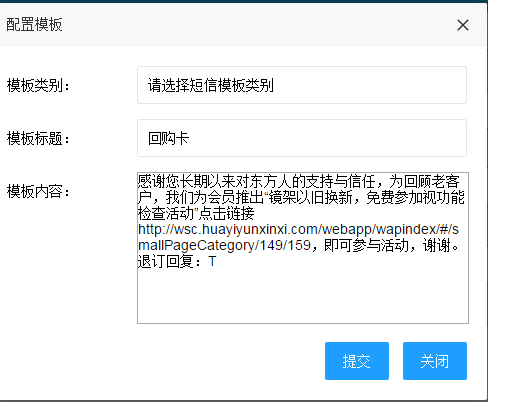Click the 模板类别 label
506x403 pixels.
click(38, 85)
